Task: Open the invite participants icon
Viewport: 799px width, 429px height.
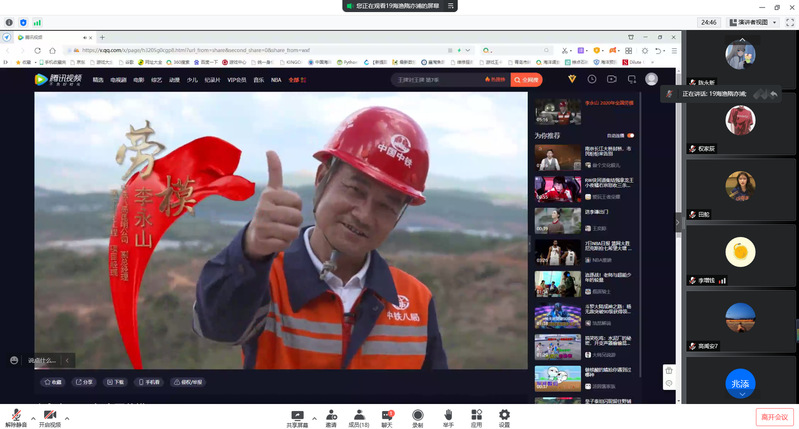Action: [x=330, y=415]
